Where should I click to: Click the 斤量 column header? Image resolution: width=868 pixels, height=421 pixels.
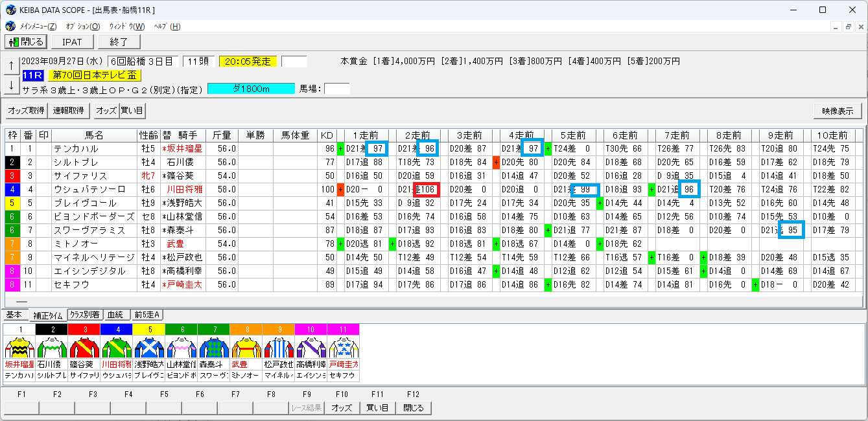(222, 135)
